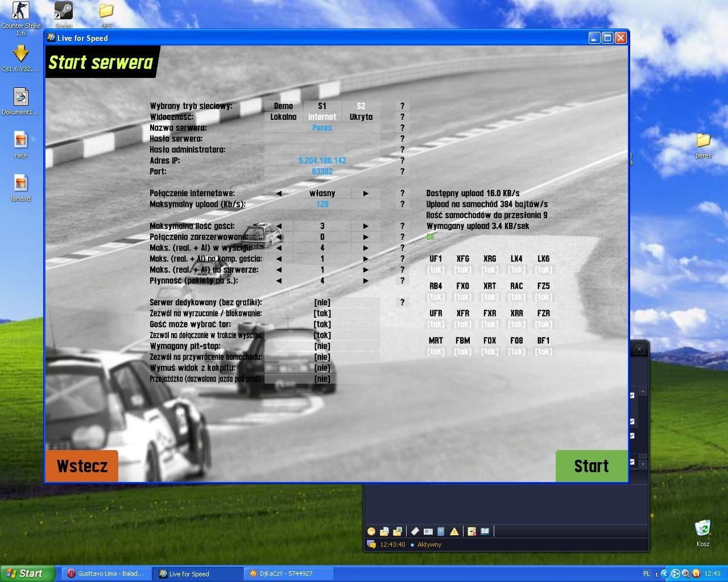Toggle Zezwól na wyrzucanie / blokowanie [tak]
The width and height of the screenshot is (728, 582).
point(322,313)
